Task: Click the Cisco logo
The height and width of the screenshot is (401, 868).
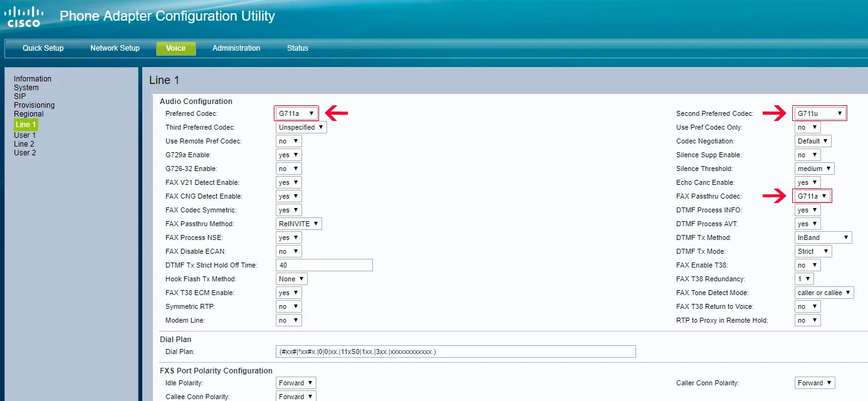Action: 24,17
